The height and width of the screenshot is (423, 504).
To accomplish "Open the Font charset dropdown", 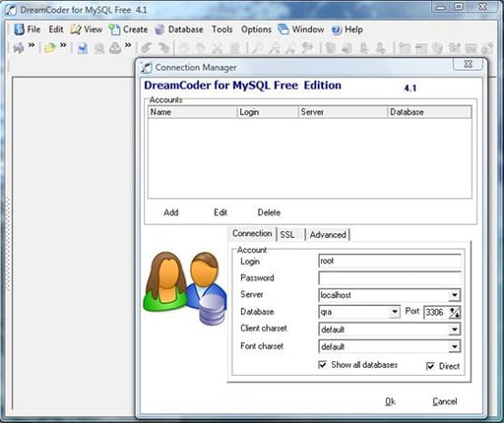I will [454, 346].
